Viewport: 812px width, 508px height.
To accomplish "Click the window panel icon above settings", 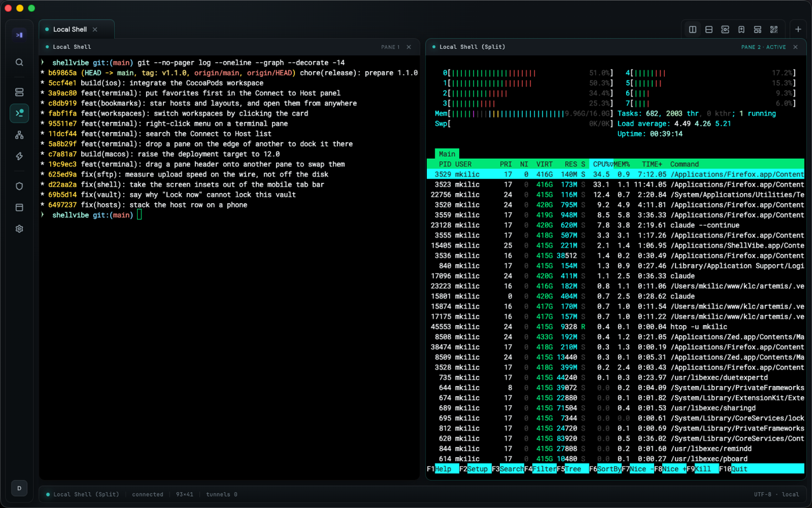I will 19,207.
